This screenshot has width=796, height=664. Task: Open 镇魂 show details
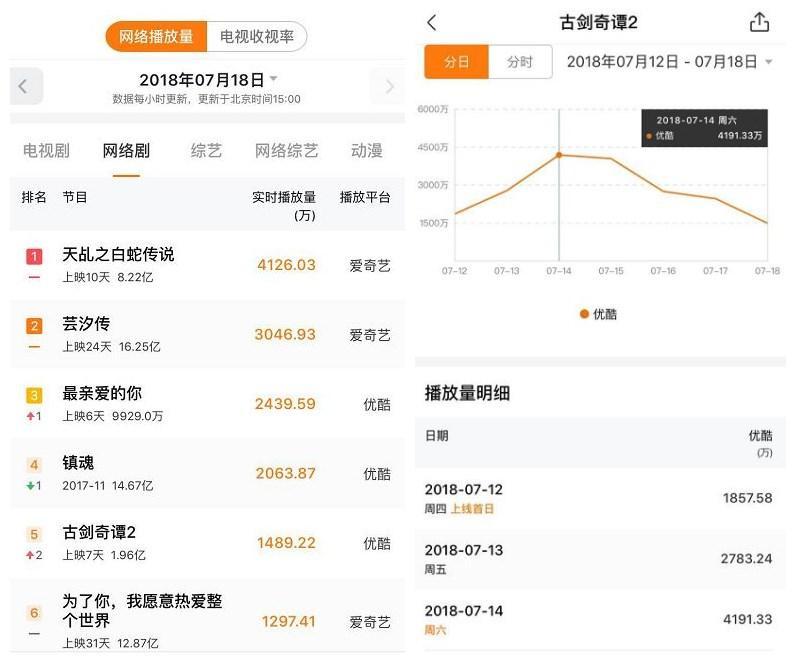click(x=208, y=473)
